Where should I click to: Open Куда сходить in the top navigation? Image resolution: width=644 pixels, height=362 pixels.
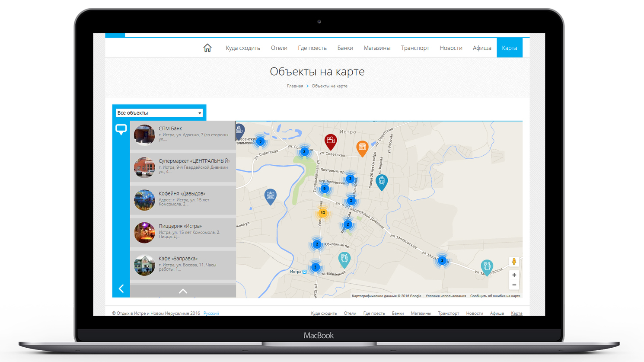243,48
